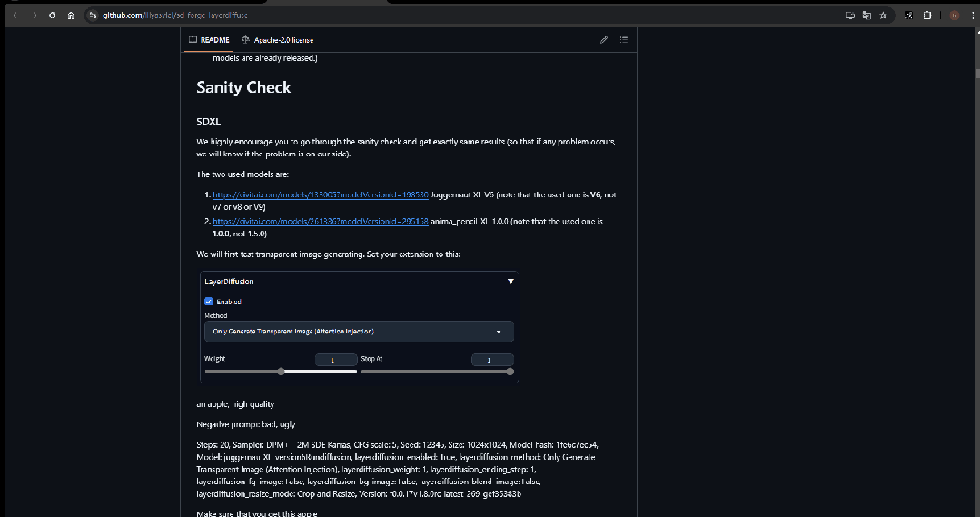
Task: Edit the README with pencil icon
Action: [x=604, y=39]
